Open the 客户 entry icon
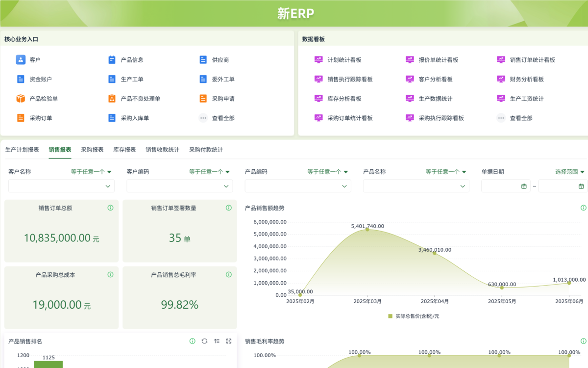 click(21, 60)
